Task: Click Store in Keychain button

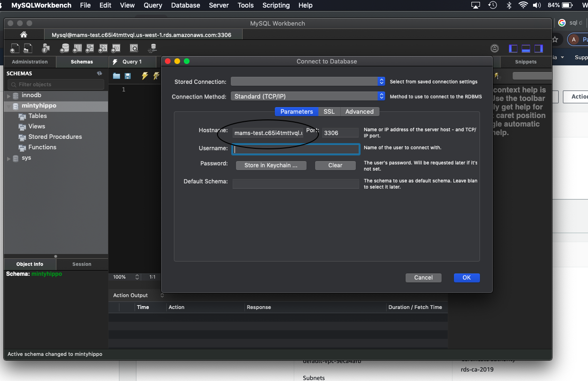Action: point(271,165)
